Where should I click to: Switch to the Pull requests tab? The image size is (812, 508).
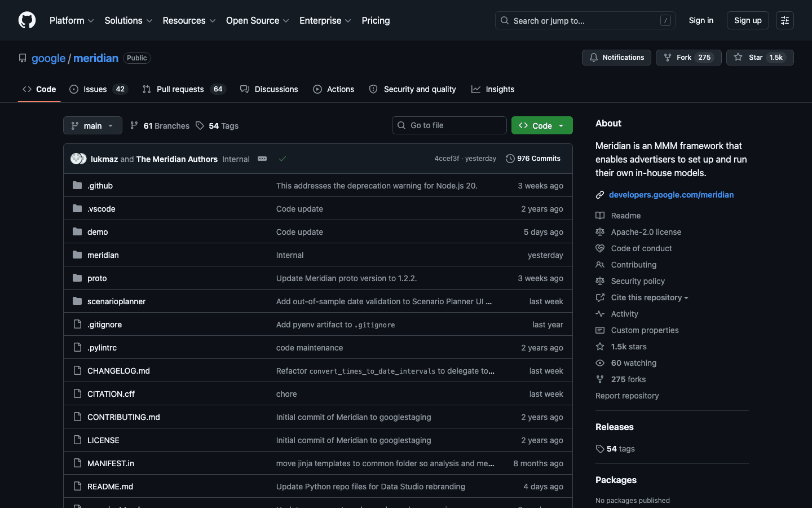tap(184, 89)
